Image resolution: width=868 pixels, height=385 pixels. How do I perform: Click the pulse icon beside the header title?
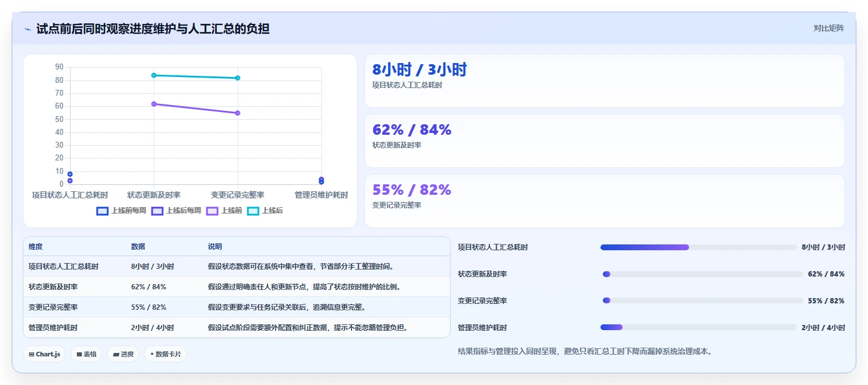pyautogui.click(x=27, y=29)
